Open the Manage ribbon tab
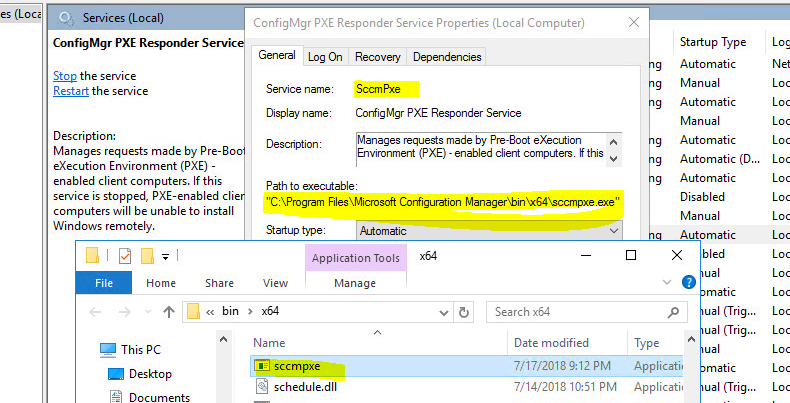This screenshot has height=403, width=790. (x=355, y=283)
